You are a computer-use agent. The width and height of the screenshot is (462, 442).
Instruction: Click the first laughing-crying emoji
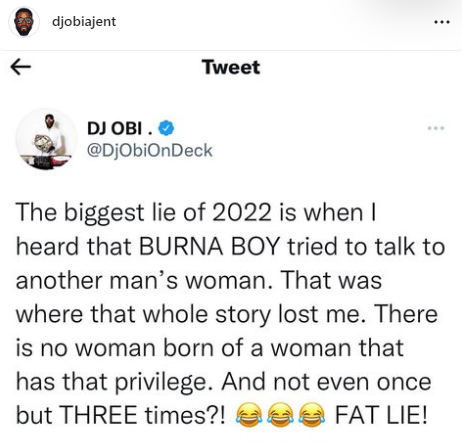(248, 415)
